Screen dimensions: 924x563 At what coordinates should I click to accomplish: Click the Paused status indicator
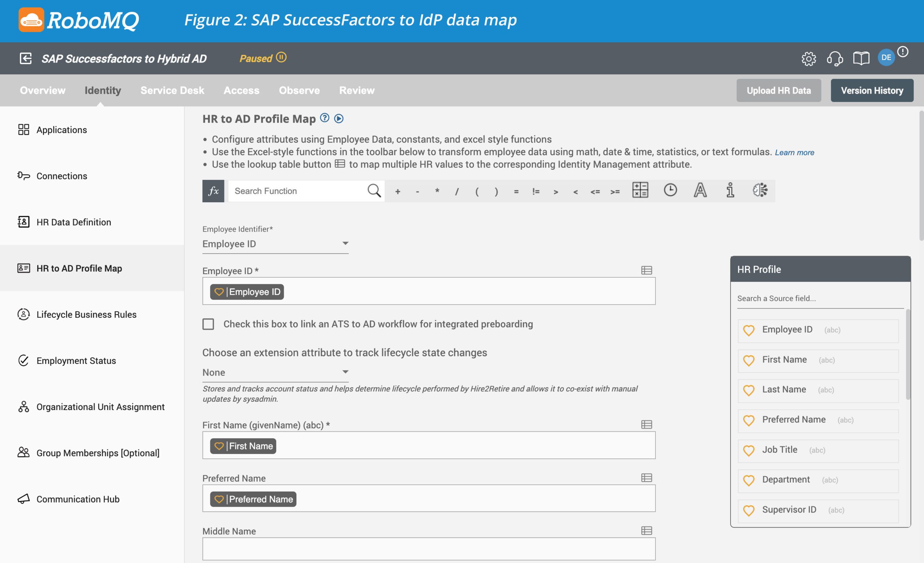click(262, 58)
